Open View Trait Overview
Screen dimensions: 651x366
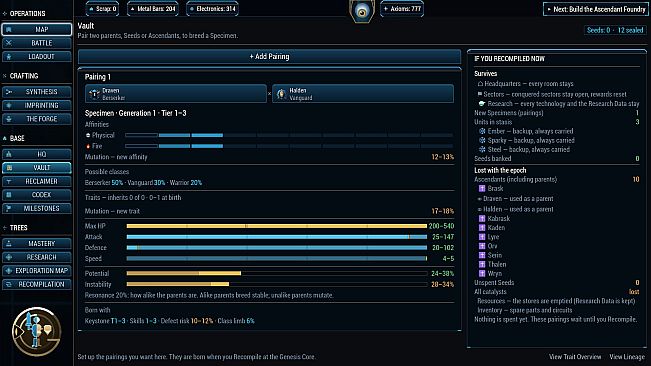pos(575,357)
